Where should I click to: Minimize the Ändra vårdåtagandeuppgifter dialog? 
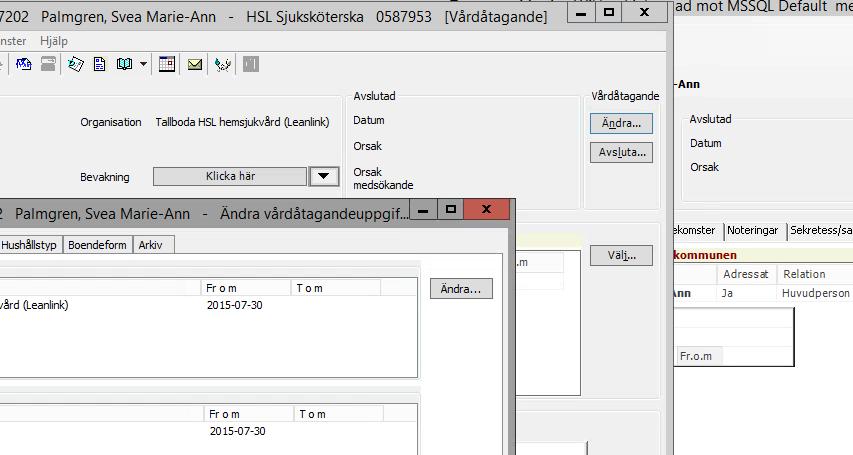pos(424,209)
